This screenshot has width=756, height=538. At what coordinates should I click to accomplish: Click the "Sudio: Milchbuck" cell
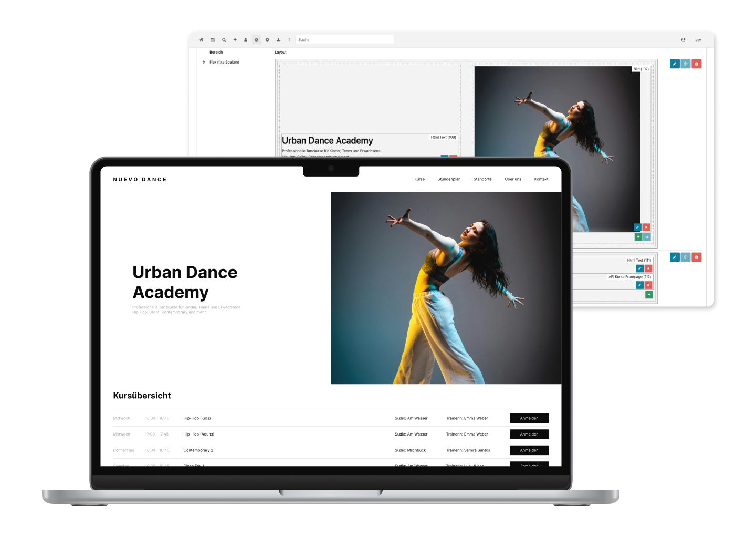(x=411, y=450)
